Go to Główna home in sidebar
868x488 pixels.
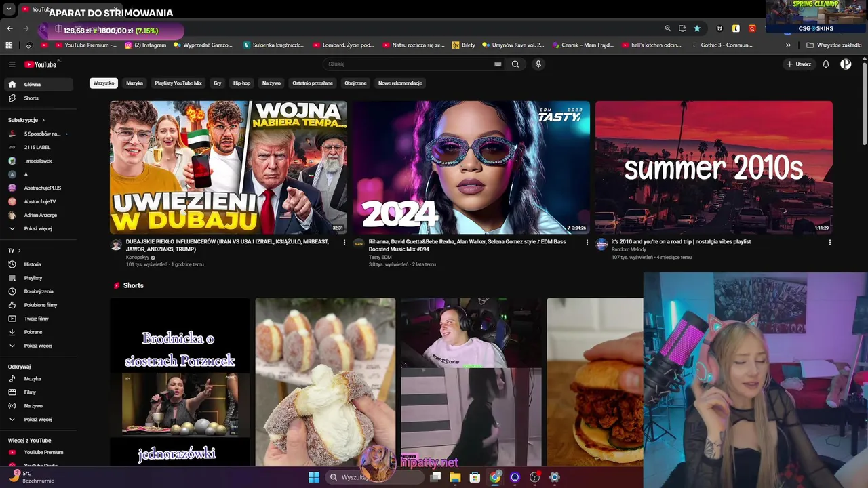click(x=38, y=85)
